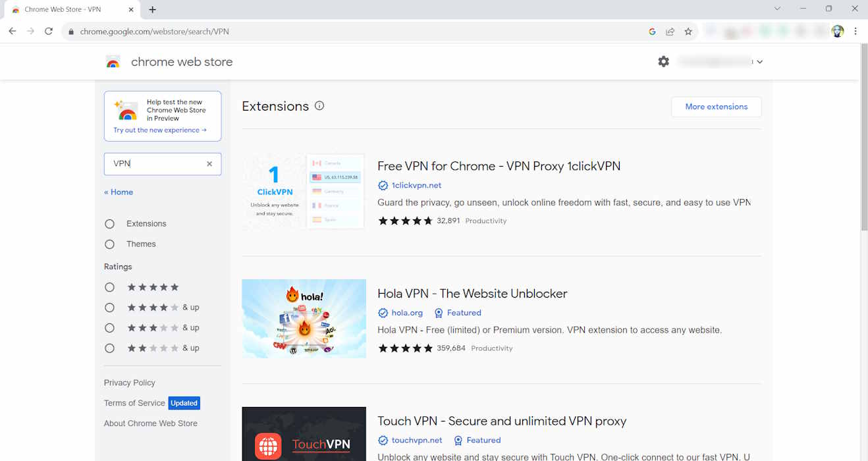
Task: Click in the VPN search input field
Action: [157, 164]
